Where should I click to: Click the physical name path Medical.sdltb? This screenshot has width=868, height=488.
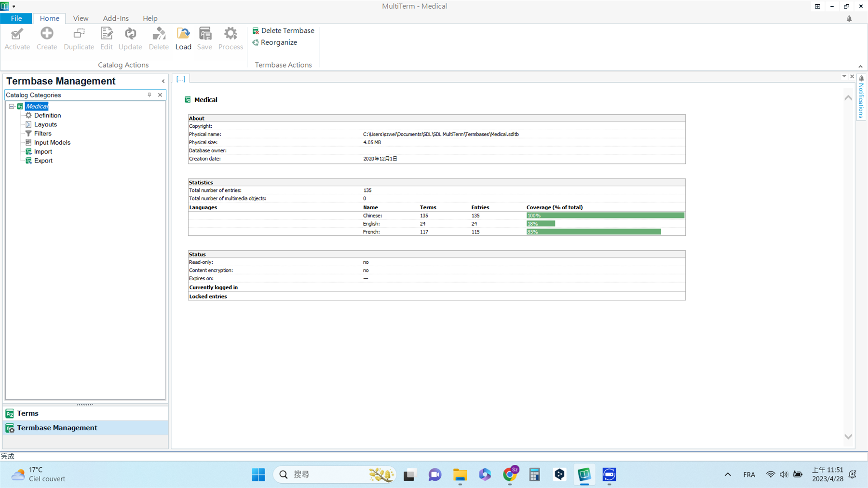pos(441,135)
